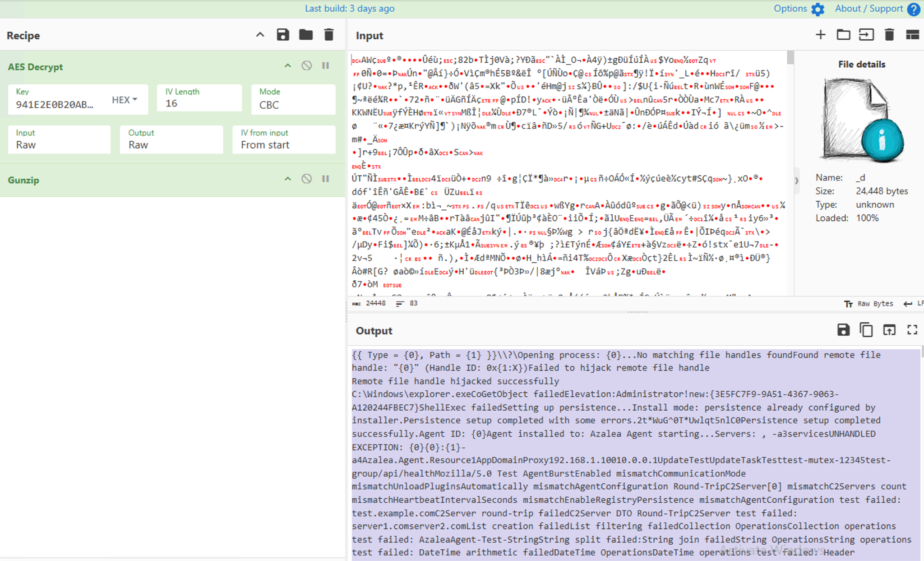Edit the IV Length value

199,99
